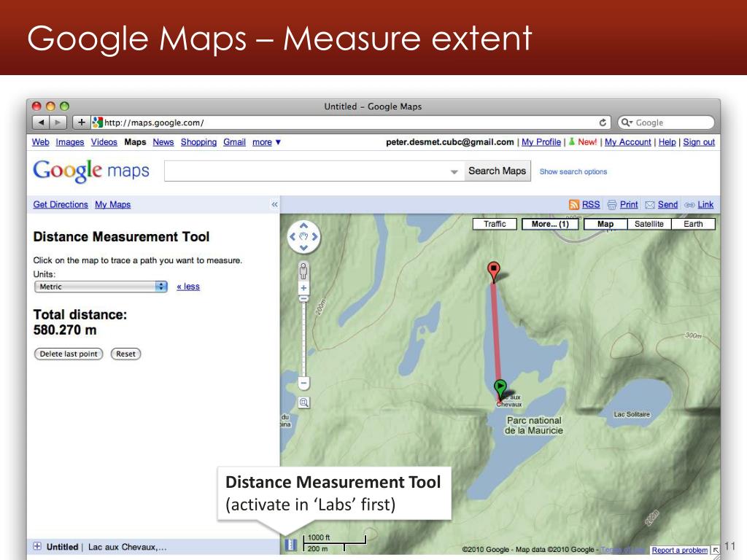
Task: Open News in top navigation
Action: coord(163,142)
